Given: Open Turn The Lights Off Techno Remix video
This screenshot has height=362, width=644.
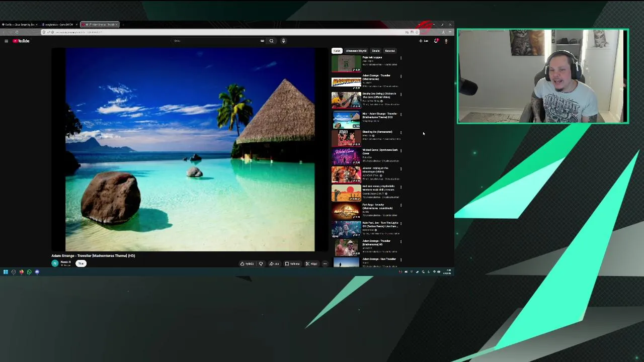Looking at the screenshot, I should pyautogui.click(x=380, y=224).
